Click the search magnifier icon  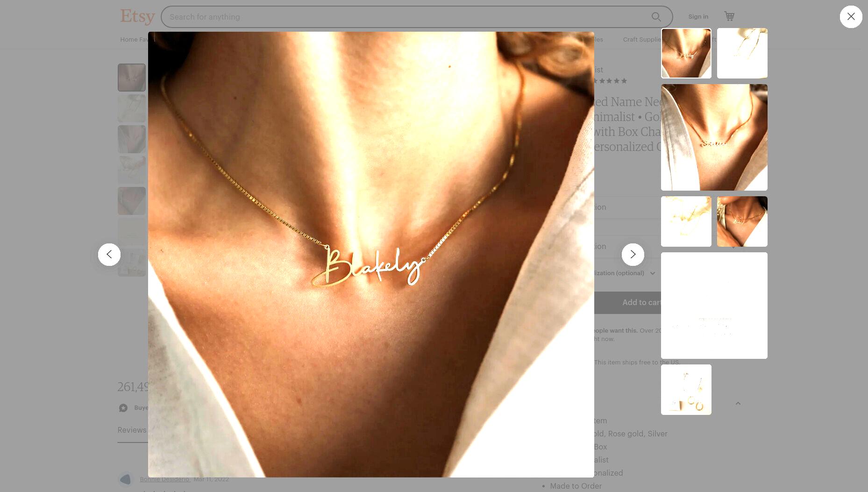[x=656, y=17]
